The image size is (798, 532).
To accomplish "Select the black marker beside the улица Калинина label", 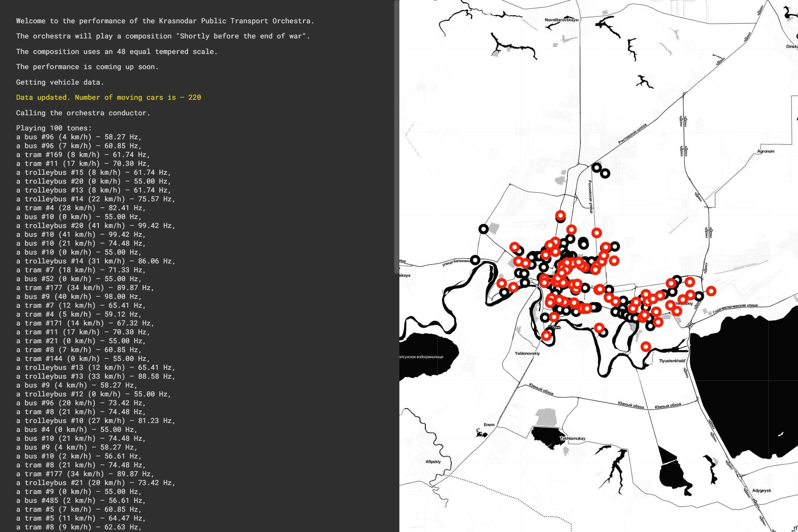I will pos(475,260).
